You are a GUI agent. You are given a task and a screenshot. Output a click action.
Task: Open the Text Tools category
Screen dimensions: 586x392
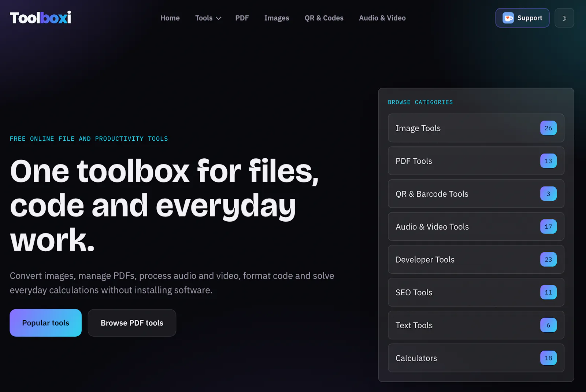(476, 325)
